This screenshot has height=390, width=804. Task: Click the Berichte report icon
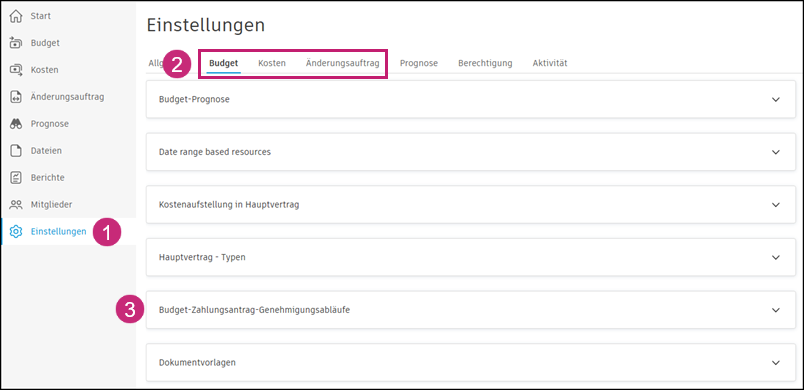click(x=16, y=177)
